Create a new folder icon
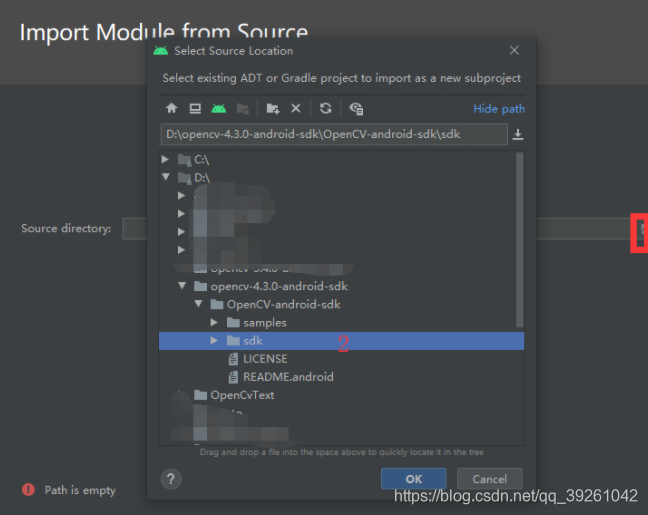The height and width of the screenshot is (515, 648). pyautogui.click(x=272, y=109)
